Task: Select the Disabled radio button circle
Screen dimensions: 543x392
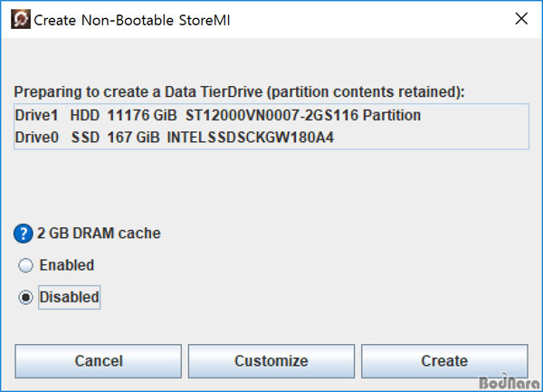Action: tap(25, 298)
